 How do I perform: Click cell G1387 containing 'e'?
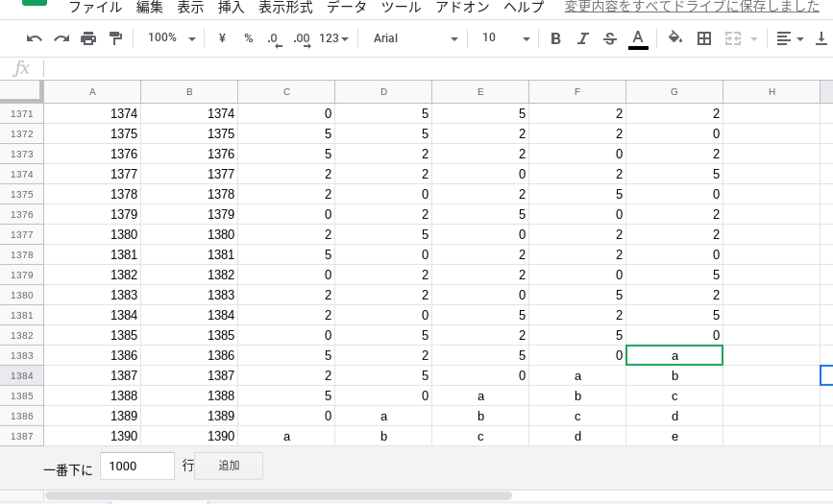(x=674, y=437)
